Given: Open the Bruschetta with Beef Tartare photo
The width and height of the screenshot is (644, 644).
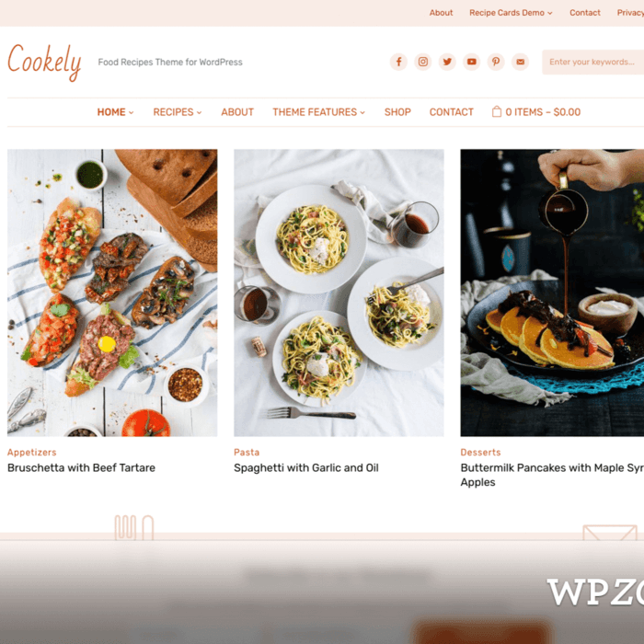Looking at the screenshot, I should click(x=112, y=293).
